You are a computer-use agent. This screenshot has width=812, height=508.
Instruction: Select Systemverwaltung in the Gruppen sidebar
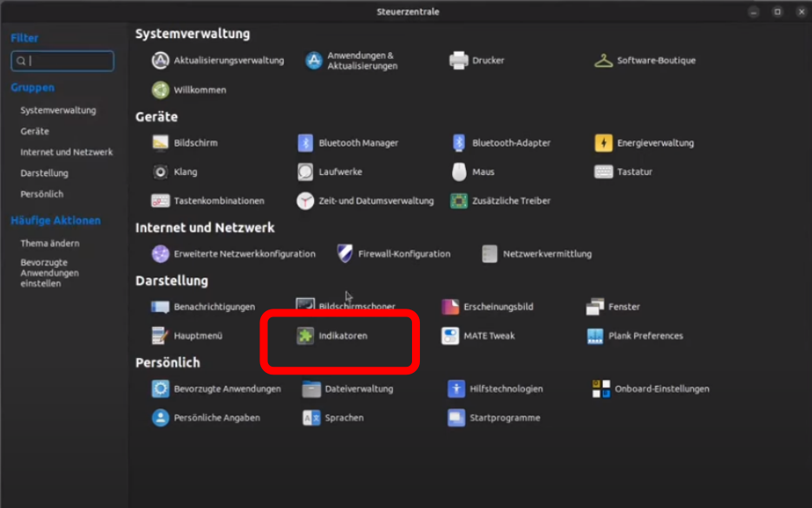pos(58,111)
